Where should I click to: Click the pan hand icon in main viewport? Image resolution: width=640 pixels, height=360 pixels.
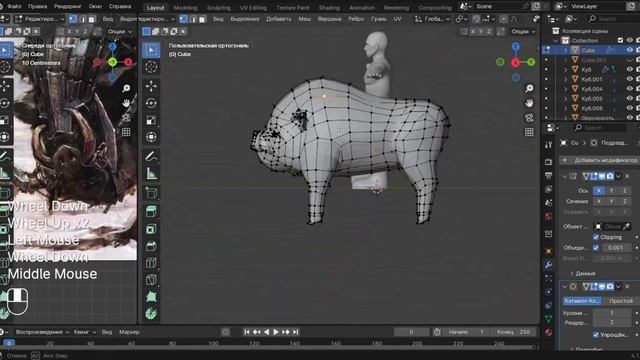[x=529, y=103]
